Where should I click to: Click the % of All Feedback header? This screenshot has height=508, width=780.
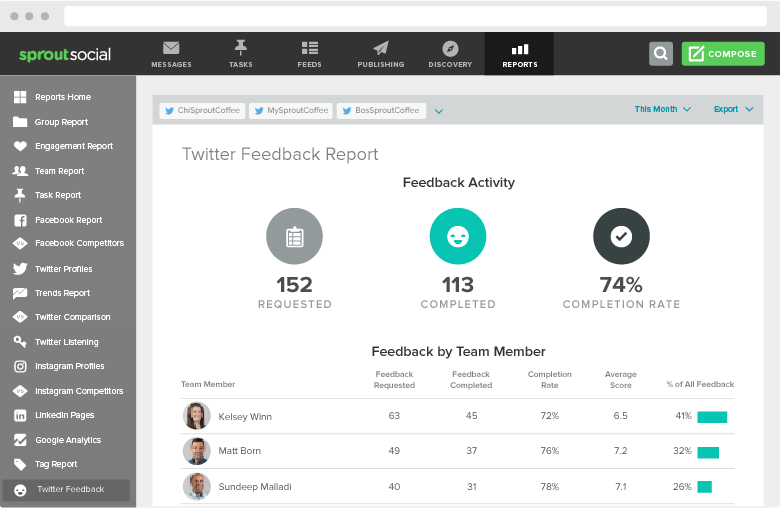(700, 384)
